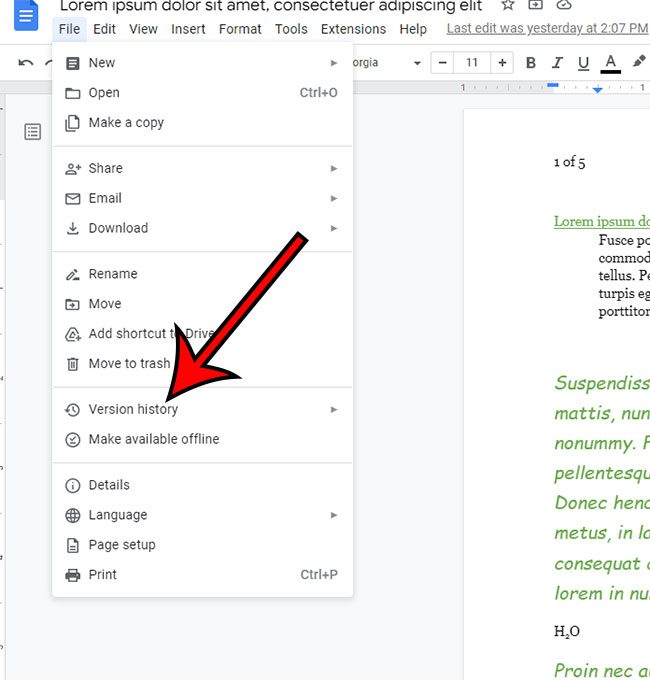Open the last edit history link
Image resolution: width=650 pixels, height=680 pixels.
click(x=546, y=29)
